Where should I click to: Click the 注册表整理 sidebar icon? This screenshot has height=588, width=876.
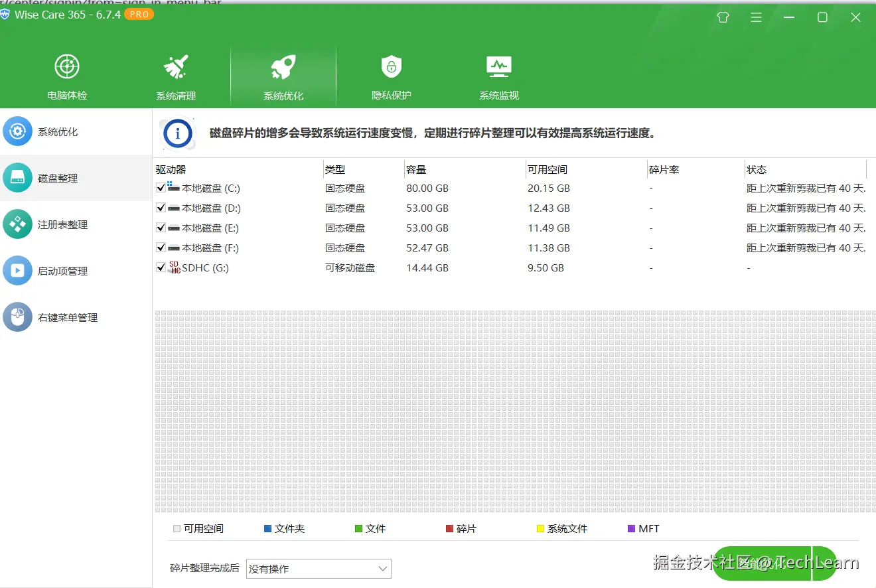(x=17, y=224)
